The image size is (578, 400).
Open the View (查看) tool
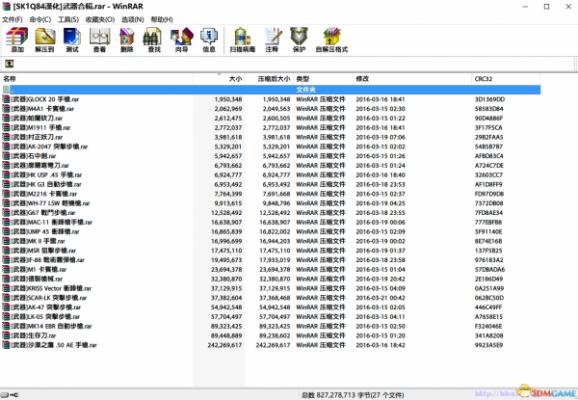tap(99, 40)
